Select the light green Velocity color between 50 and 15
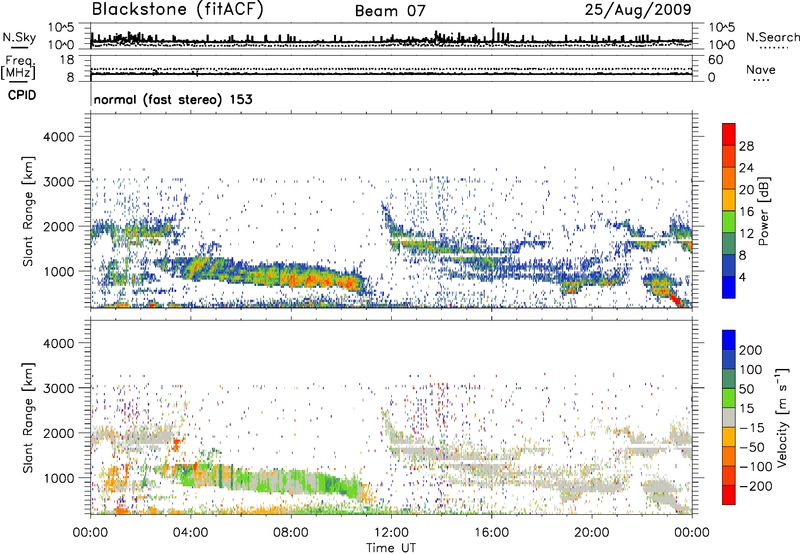Screen dimensions: 800x554 [729, 398]
